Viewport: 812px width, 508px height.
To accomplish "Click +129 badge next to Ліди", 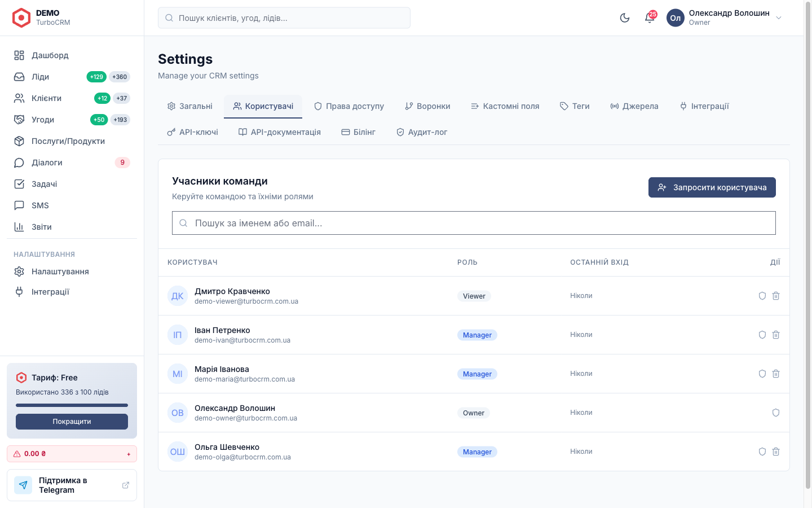I will (96, 77).
